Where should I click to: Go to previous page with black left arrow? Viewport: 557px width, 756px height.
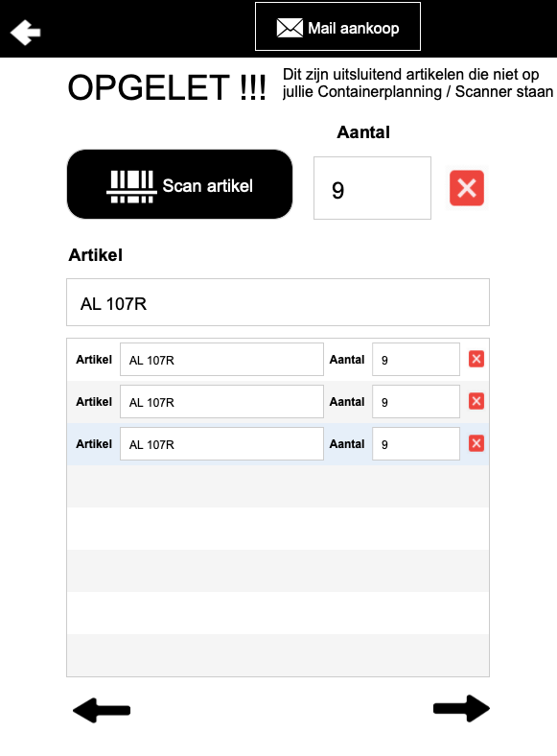pos(102,710)
